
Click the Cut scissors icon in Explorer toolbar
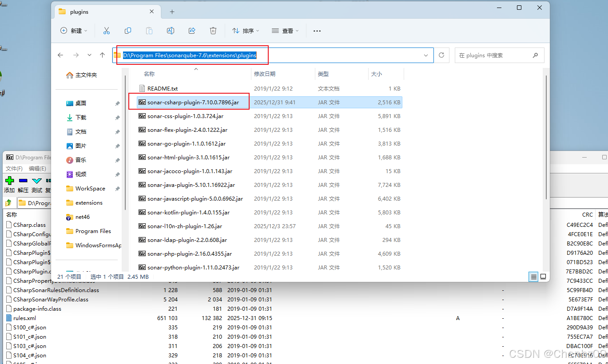coord(107,31)
